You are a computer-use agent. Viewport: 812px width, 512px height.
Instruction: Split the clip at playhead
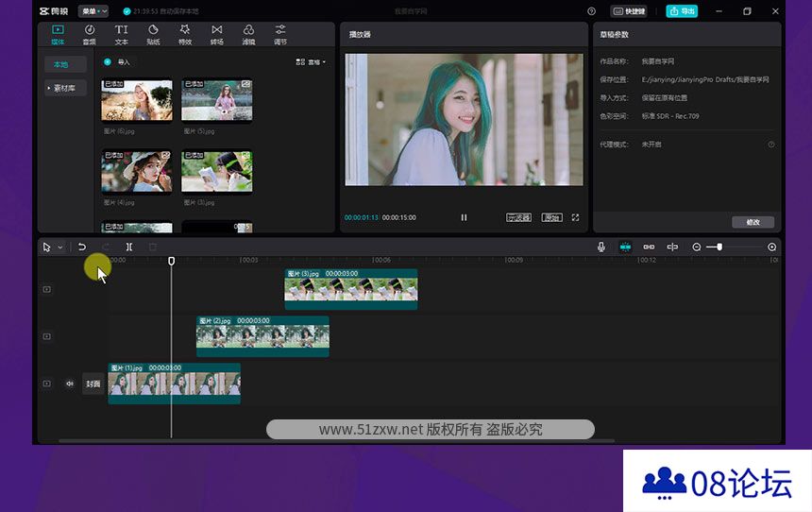coord(129,247)
